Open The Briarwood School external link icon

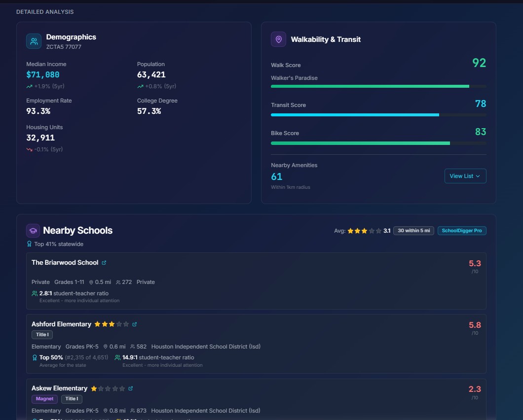104,262
